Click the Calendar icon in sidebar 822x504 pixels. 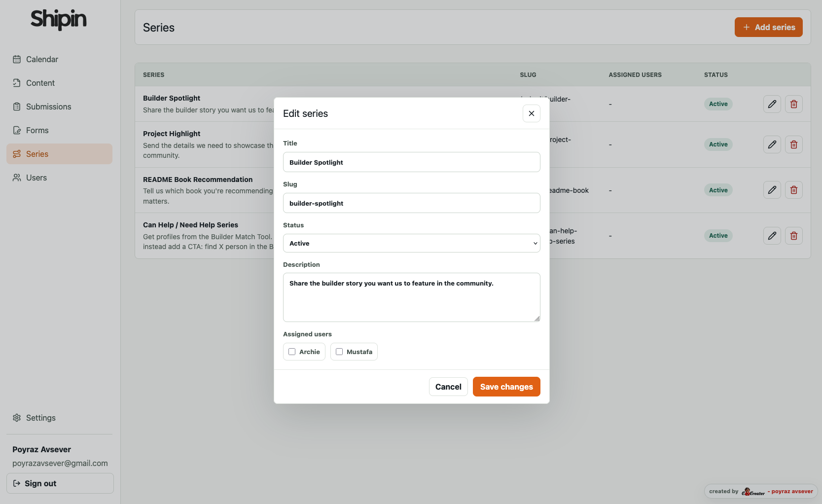tap(17, 59)
